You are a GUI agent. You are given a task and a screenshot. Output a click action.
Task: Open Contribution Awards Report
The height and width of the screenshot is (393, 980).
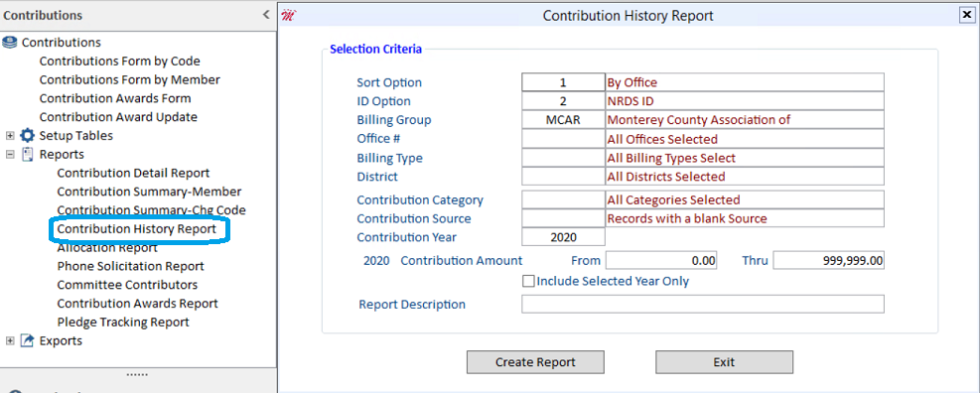coord(137,304)
